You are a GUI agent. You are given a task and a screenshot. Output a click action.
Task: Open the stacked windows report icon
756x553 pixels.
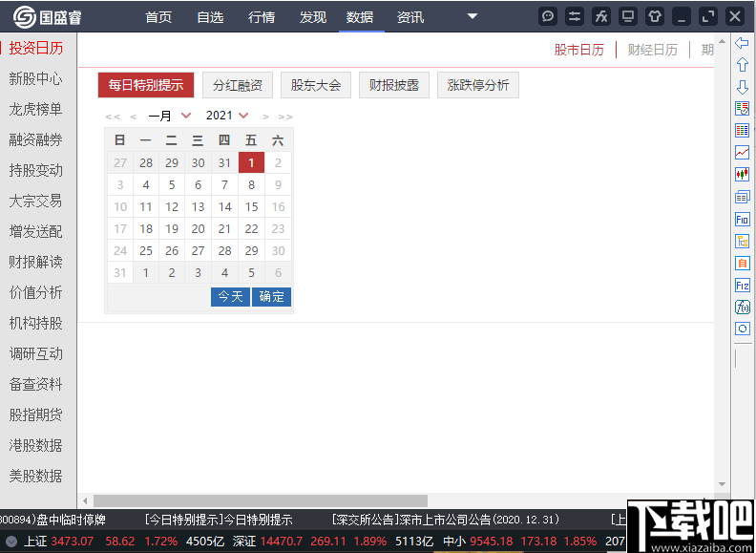(742, 197)
